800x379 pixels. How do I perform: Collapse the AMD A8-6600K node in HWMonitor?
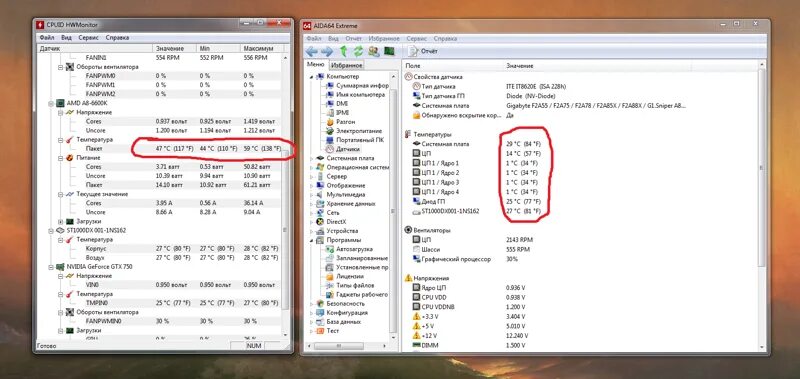tap(51, 103)
